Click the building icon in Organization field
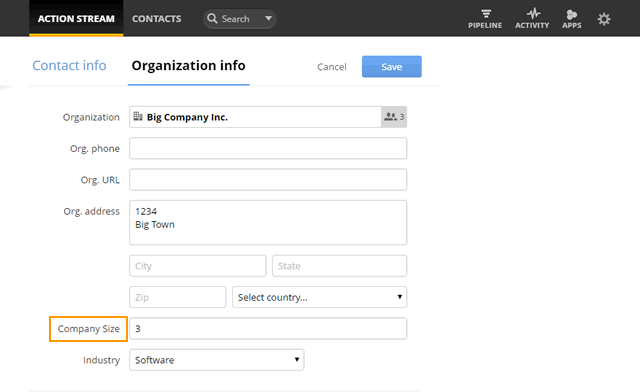 (x=138, y=117)
